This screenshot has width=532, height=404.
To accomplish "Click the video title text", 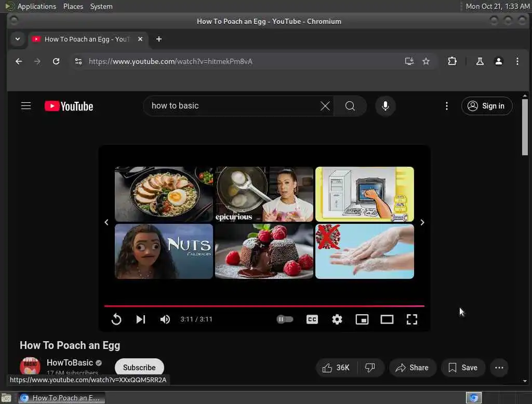I will point(70,345).
